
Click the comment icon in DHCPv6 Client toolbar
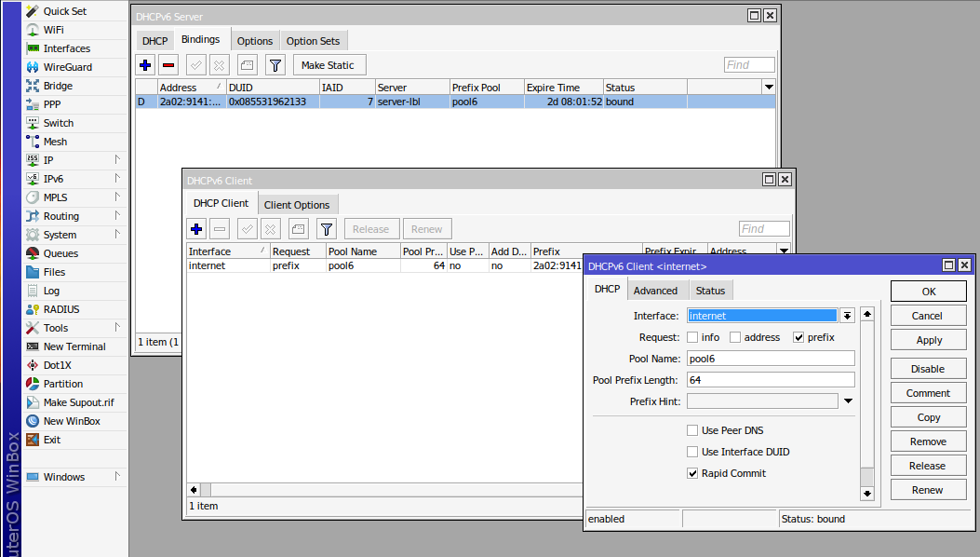298,229
